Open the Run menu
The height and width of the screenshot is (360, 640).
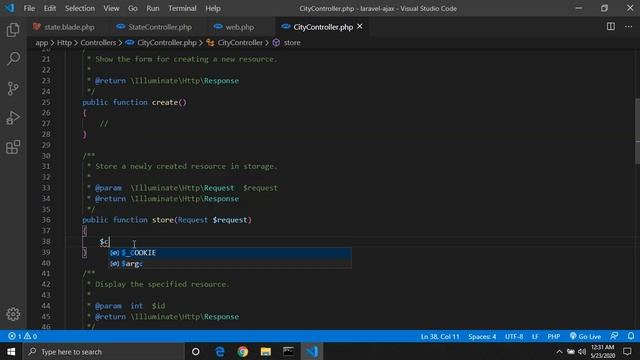click(x=153, y=8)
